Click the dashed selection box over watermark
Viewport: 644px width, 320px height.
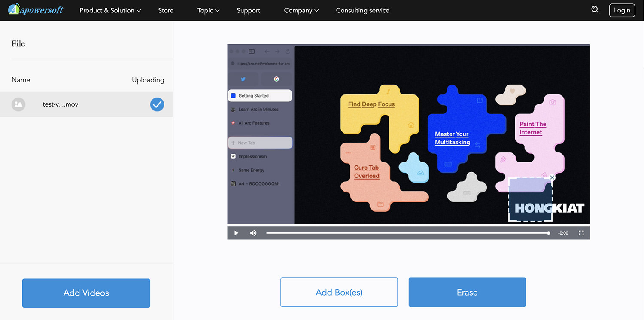(x=530, y=200)
